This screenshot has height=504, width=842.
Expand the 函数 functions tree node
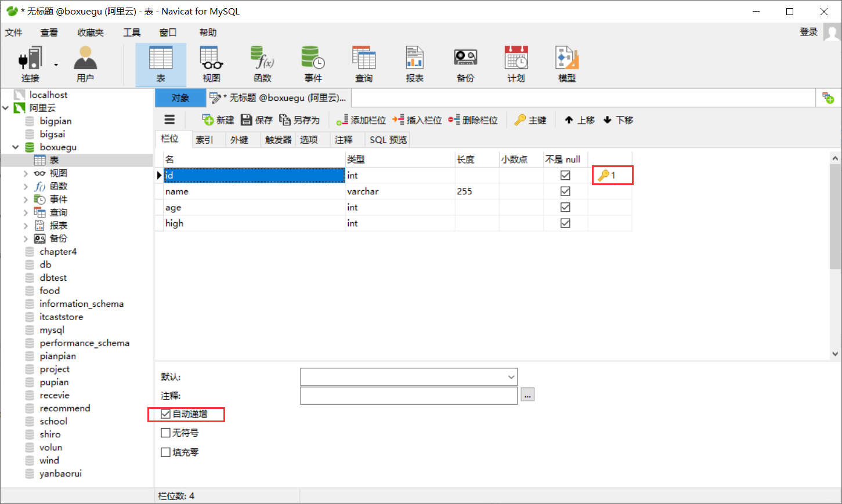(x=26, y=186)
